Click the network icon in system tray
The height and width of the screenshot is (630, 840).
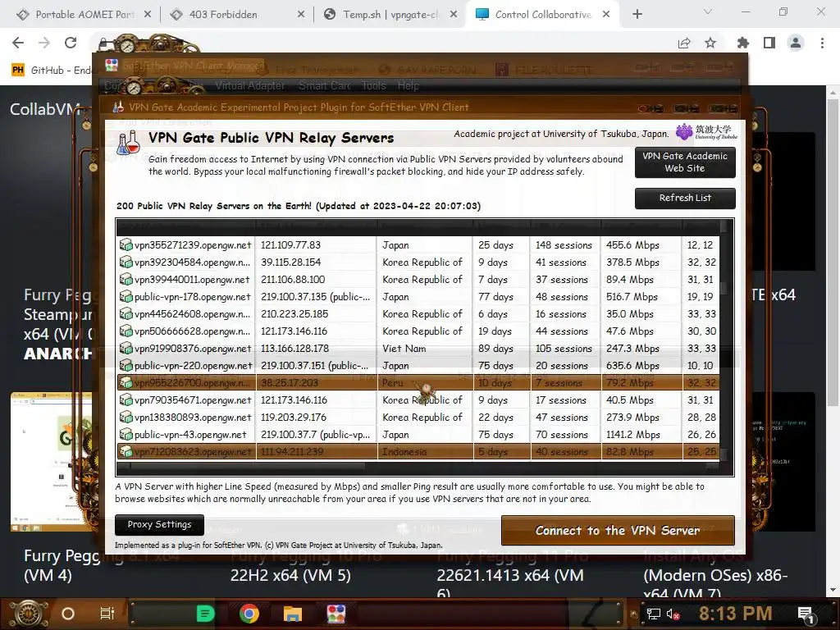click(x=654, y=614)
